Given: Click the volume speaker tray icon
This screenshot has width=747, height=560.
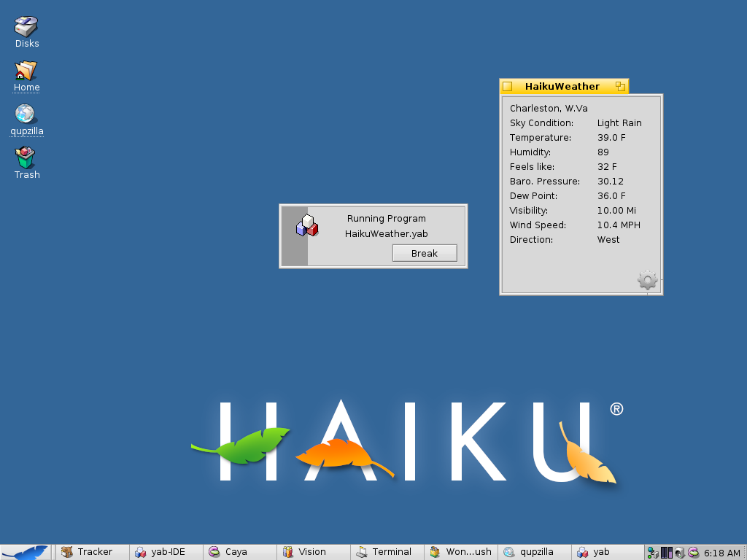Looking at the screenshot, I should (x=679, y=553).
